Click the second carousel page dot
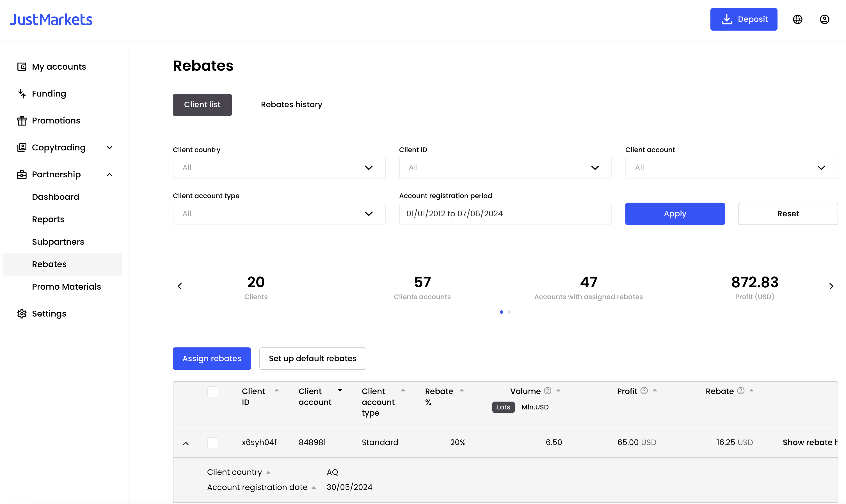Image resolution: width=846 pixels, height=504 pixels. tap(509, 312)
